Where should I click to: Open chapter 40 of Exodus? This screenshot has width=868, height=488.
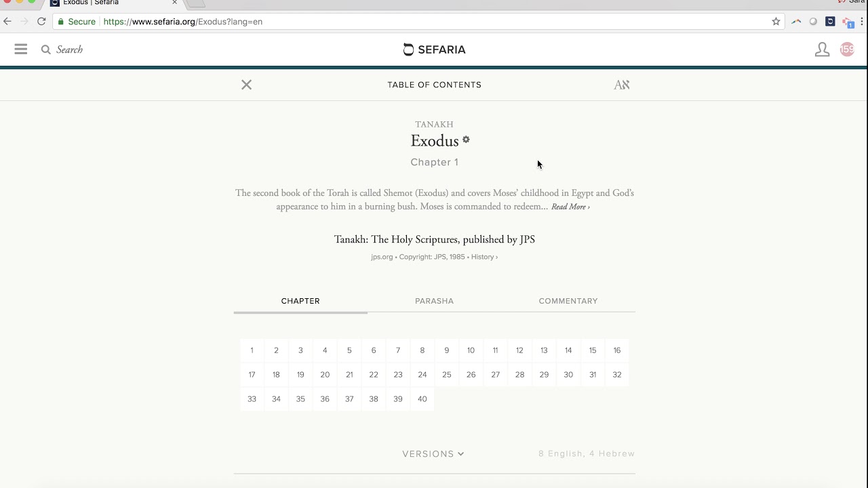click(422, 399)
